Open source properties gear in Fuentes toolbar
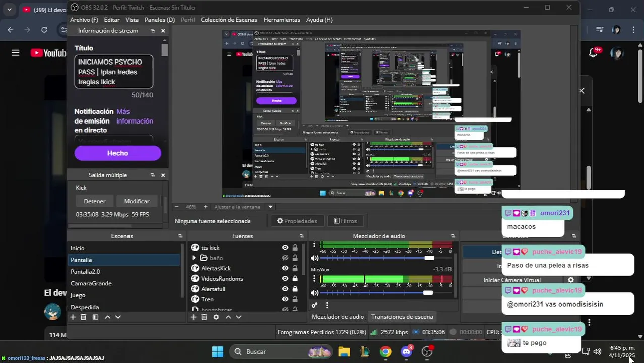The height and width of the screenshot is (363, 644). pyautogui.click(x=216, y=317)
